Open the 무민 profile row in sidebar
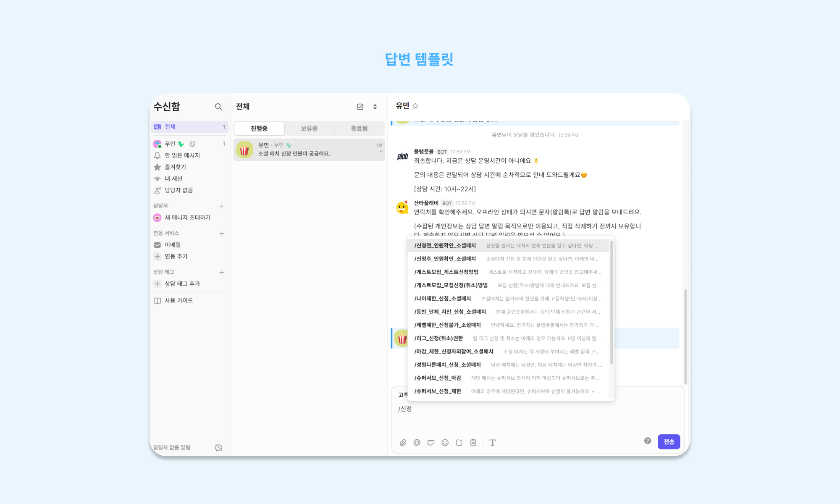Image resolution: width=840 pixels, height=504 pixels. [x=189, y=144]
